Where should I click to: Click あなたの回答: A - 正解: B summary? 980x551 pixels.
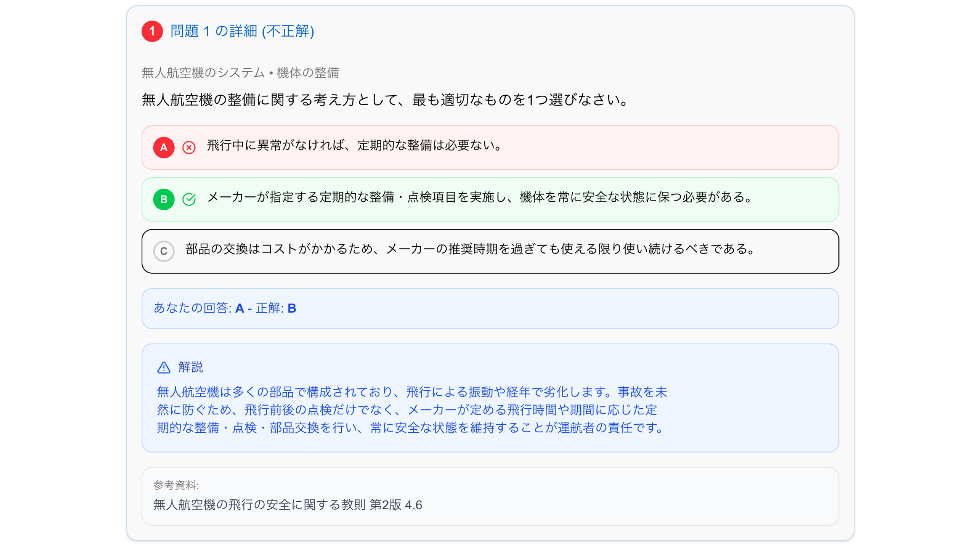click(225, 308)
